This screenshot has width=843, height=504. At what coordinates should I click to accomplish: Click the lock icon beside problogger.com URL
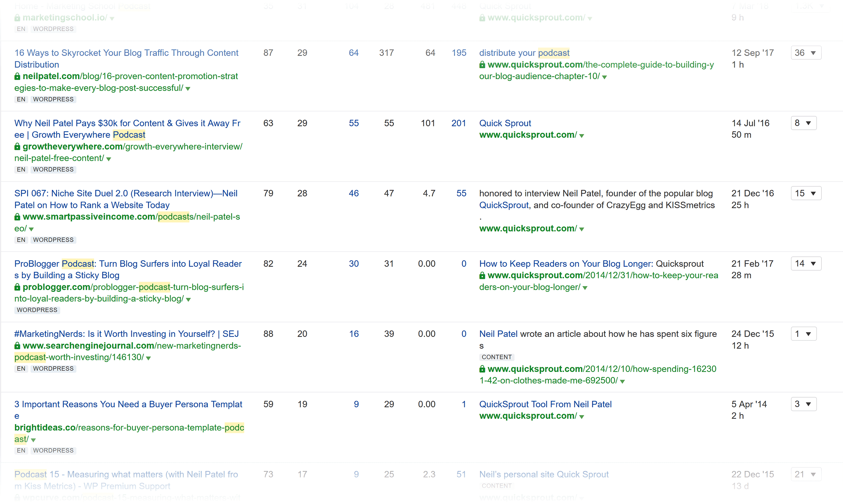click(x=17, y=287)
